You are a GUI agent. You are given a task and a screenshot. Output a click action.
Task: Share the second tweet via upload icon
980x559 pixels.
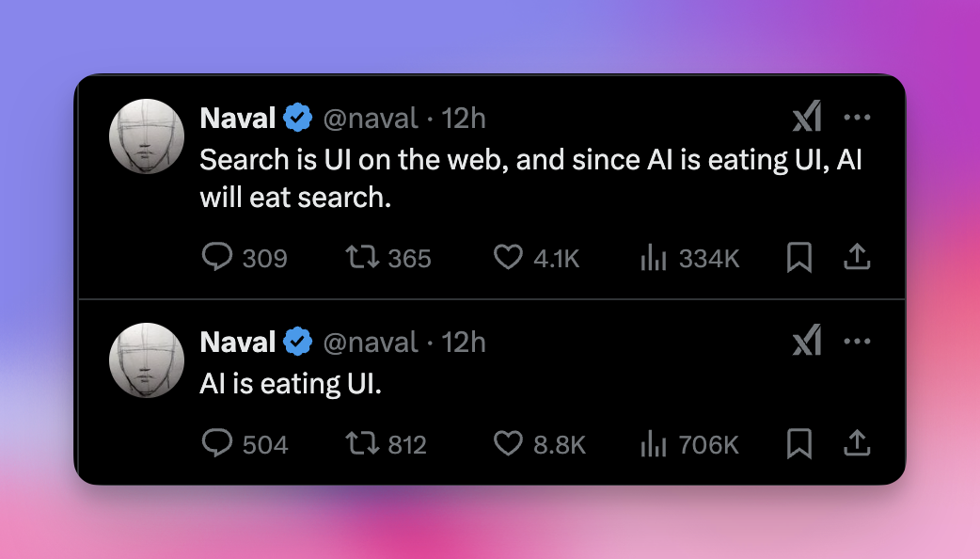[x=857, y=442]
